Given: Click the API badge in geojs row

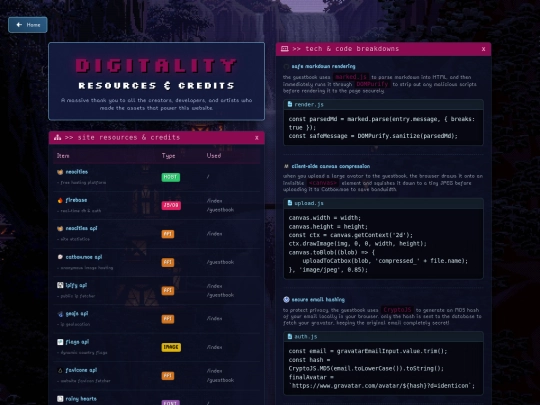Looking at the screenshot, I should [168, 319].
